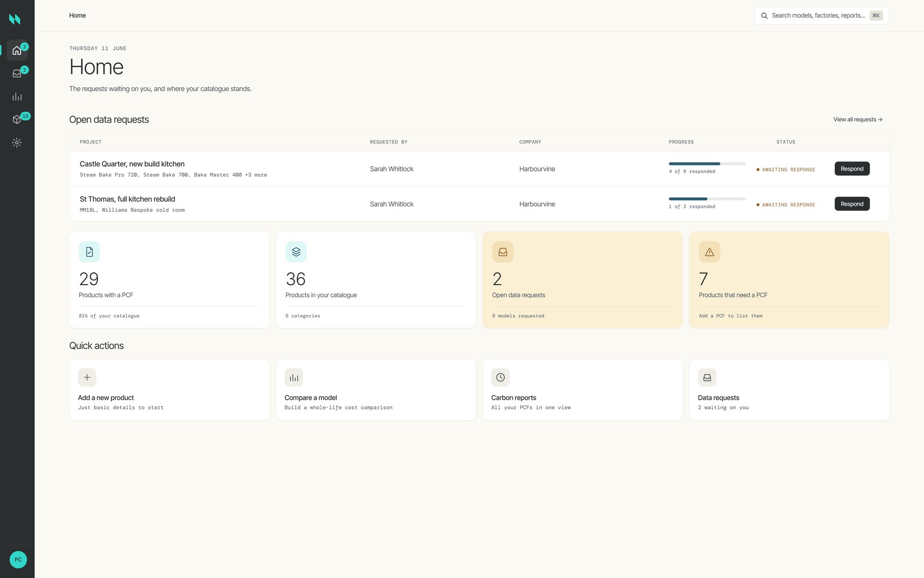Open the PC user avatar

18,560
